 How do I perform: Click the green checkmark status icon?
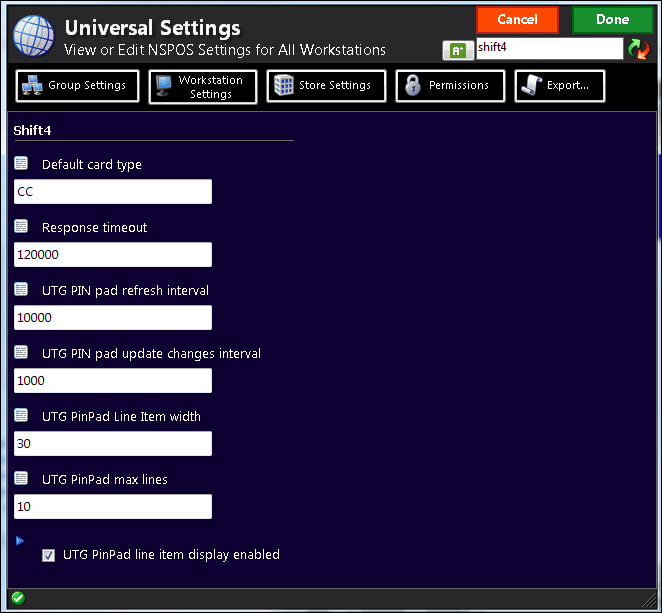point(18,598)
